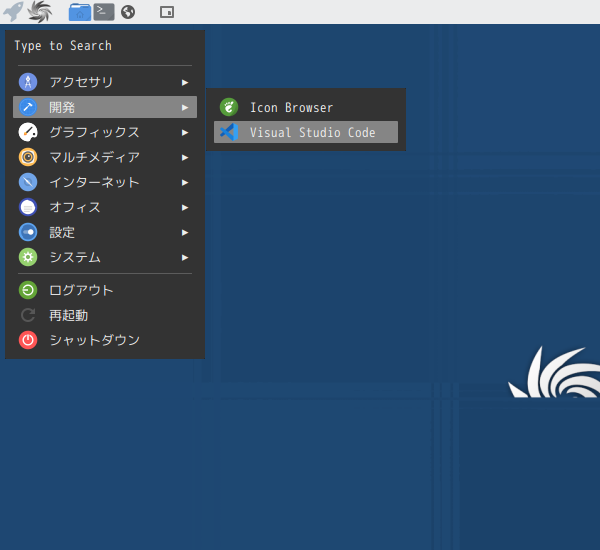Image resolution: width=600 pixels, height=550 pixels.
Task: Launch the terminal from the panel
Action: point(104,12)
